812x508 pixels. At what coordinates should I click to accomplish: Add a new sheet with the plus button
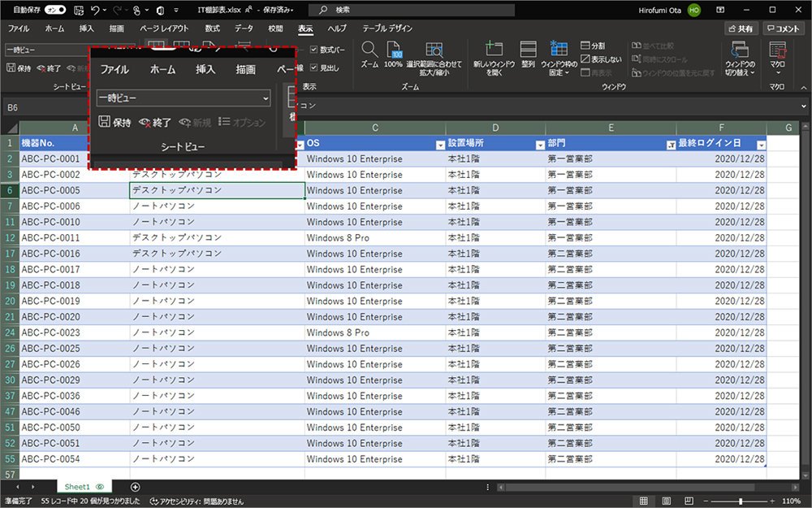point(135,487)
